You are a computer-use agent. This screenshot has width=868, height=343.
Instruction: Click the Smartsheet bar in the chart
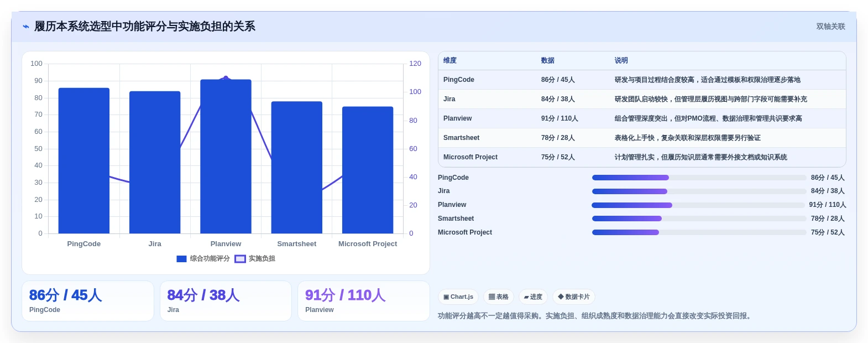pyautogui.click(x=297, y=167)
